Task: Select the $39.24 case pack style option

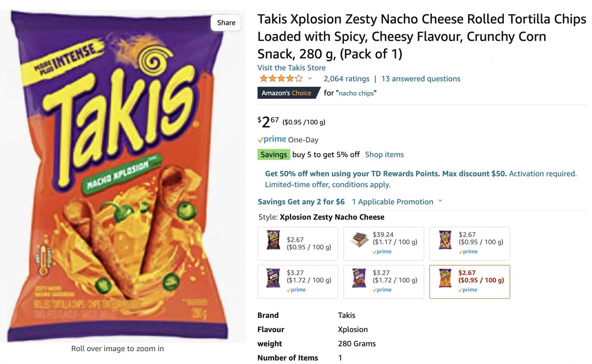Action: (384, 243)
